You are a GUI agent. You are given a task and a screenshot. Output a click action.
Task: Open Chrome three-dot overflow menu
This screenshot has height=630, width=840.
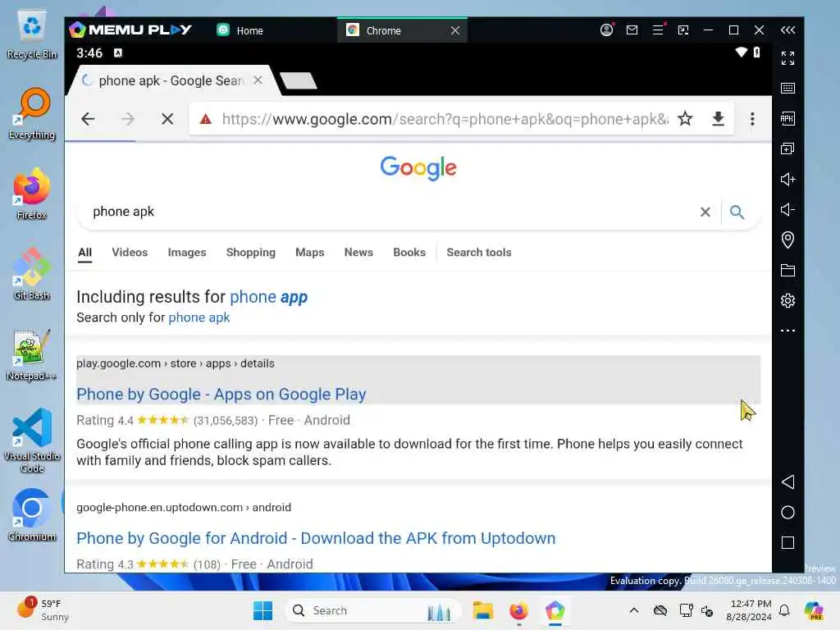click(x=752, y=118)
